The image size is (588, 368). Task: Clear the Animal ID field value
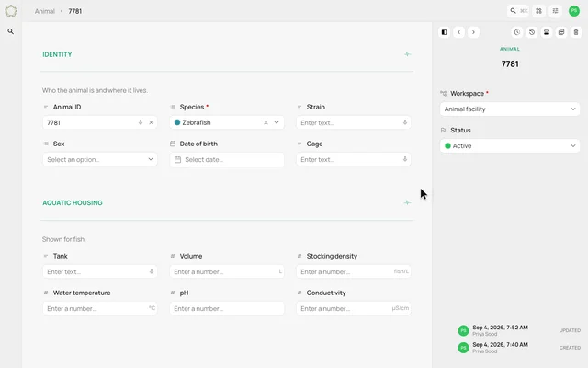151,122
